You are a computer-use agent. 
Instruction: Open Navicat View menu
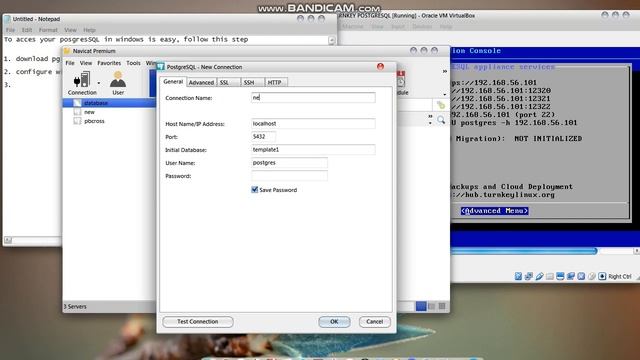86,63
